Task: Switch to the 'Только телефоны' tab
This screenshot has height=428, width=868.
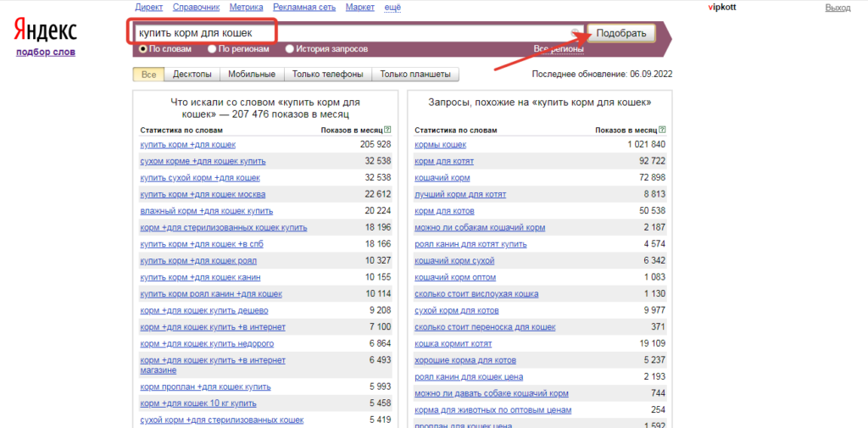Action: 327,75
